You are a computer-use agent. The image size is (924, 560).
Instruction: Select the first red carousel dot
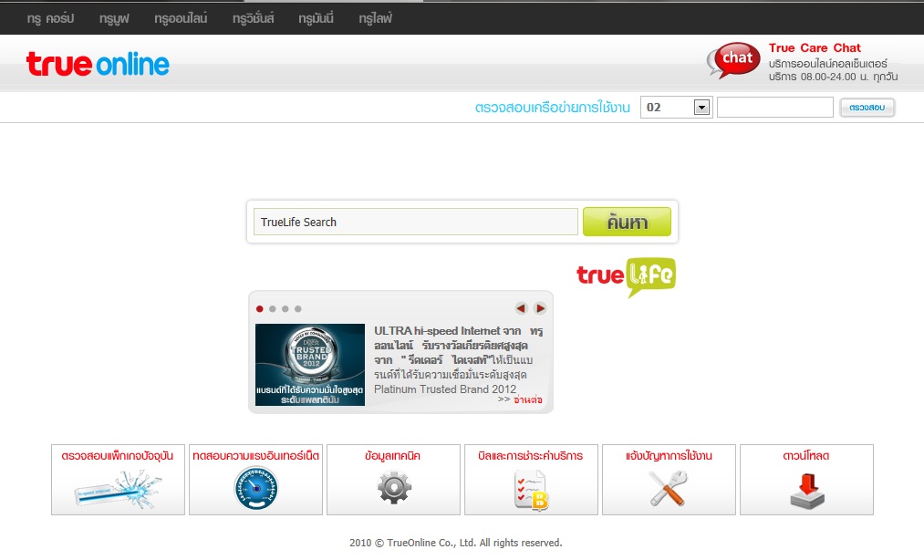click(259, 309)
